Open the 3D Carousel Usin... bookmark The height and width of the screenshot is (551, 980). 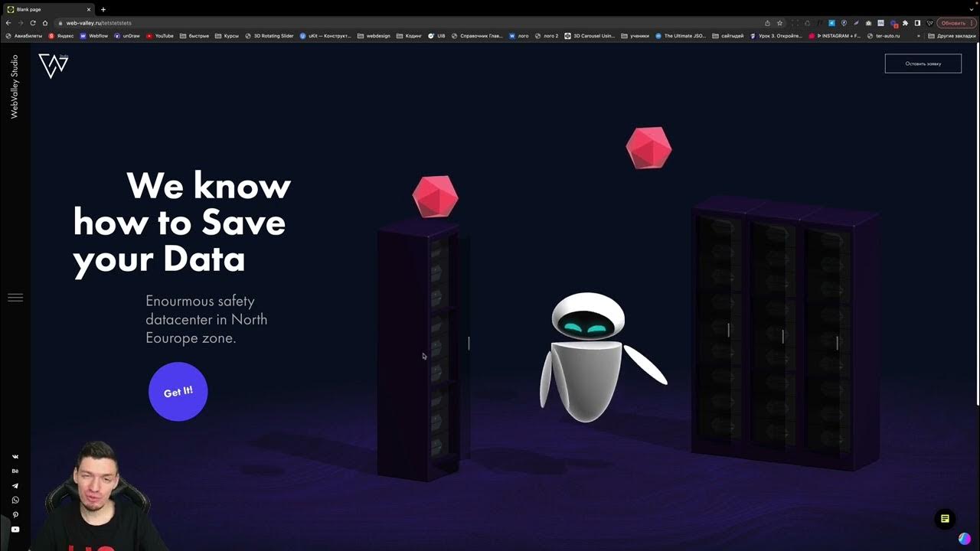click(x=590, y=36)
